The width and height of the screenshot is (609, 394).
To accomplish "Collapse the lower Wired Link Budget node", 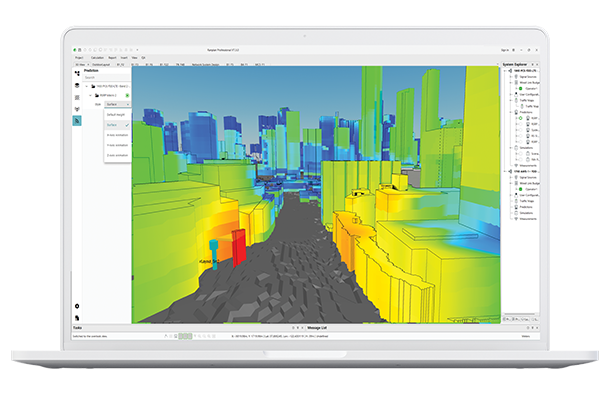I will coord(511,183).
